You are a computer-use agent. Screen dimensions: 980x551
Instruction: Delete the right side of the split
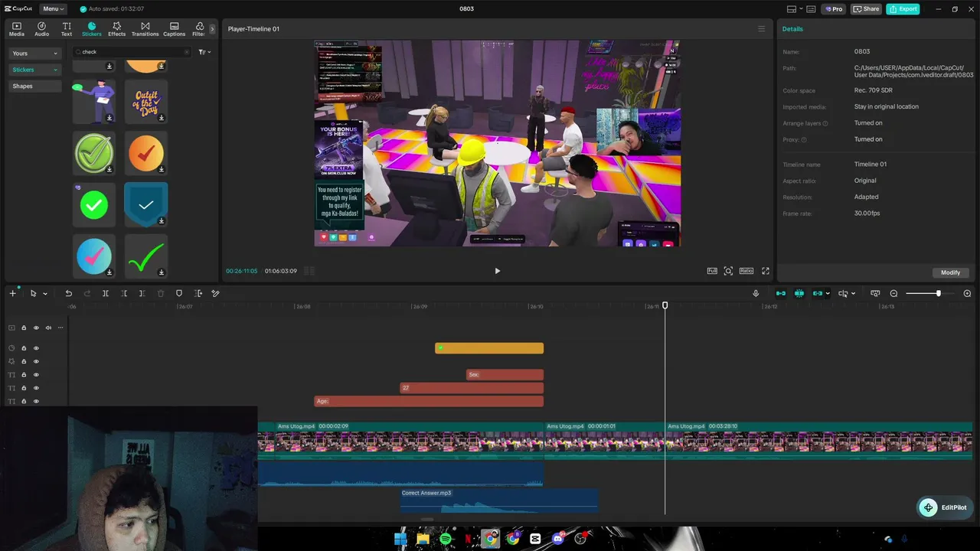click(142, 293)
